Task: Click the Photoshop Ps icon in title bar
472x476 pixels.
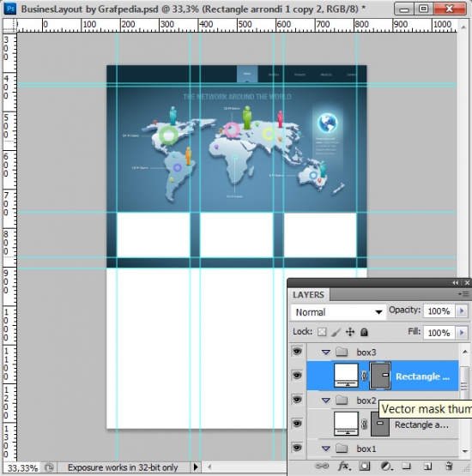Action: (10, 9)
